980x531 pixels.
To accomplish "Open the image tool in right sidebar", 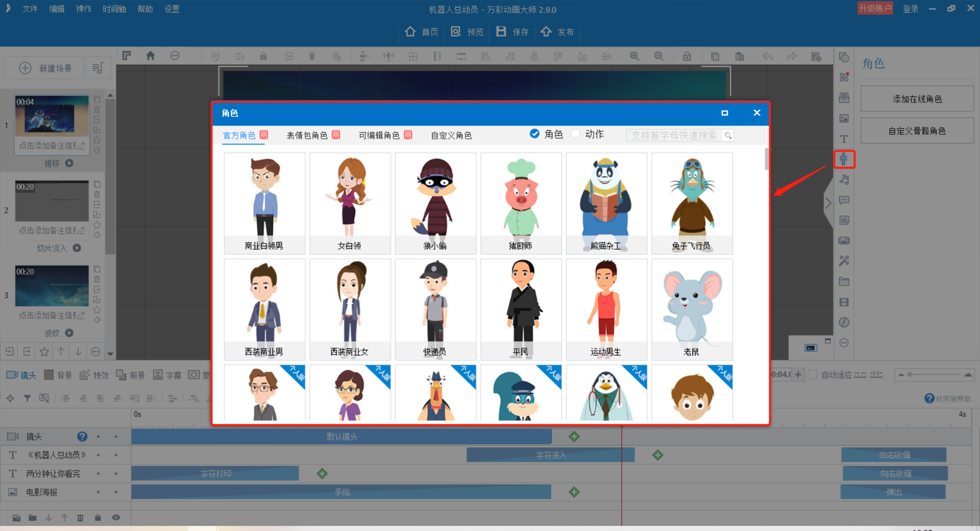I will [844, 118].
